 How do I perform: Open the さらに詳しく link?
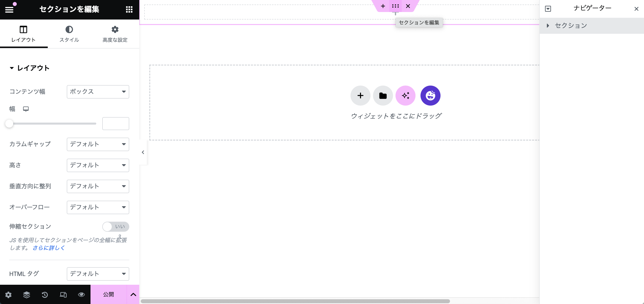49,248
